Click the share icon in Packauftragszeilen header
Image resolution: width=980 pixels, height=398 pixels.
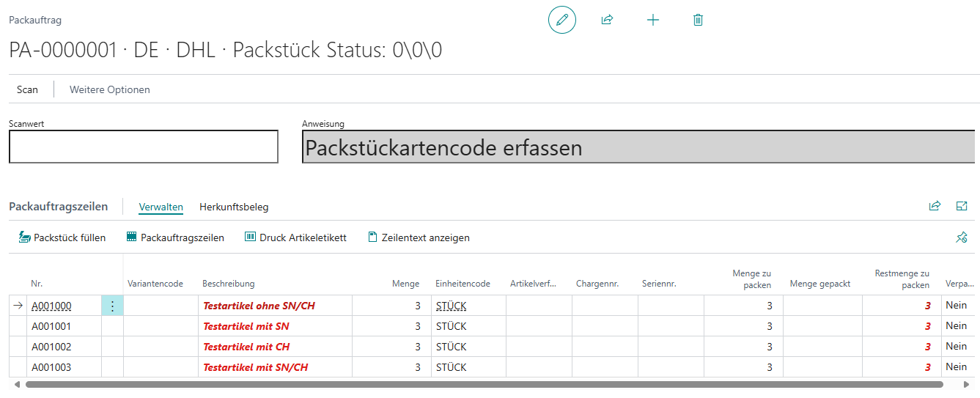tap(935, 207)
